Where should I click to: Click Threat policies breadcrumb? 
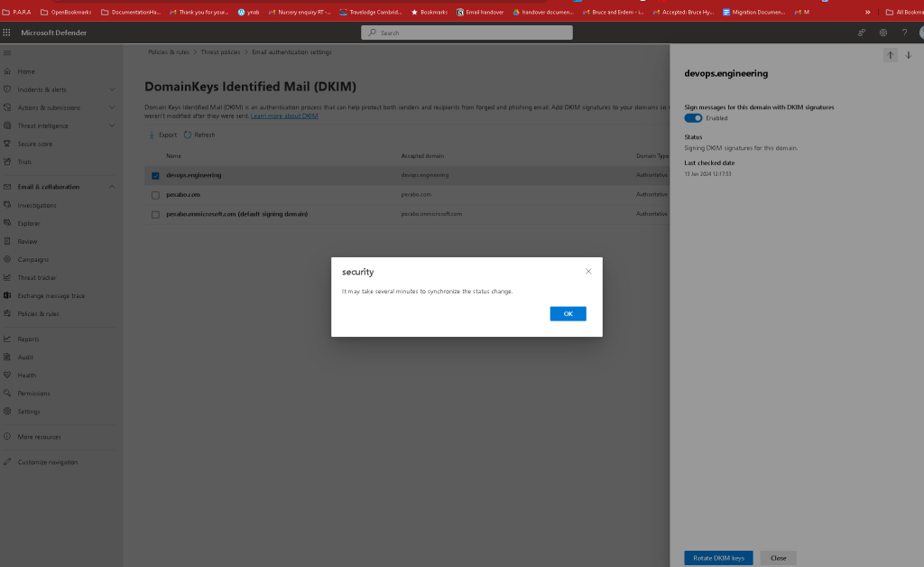pyautogui.click(x=220, y=51)
